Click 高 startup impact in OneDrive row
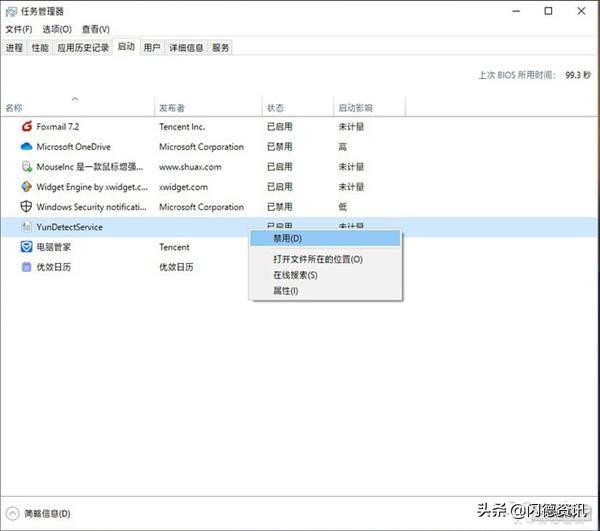Viewport: 600px width, 531px height. (342, 147)
